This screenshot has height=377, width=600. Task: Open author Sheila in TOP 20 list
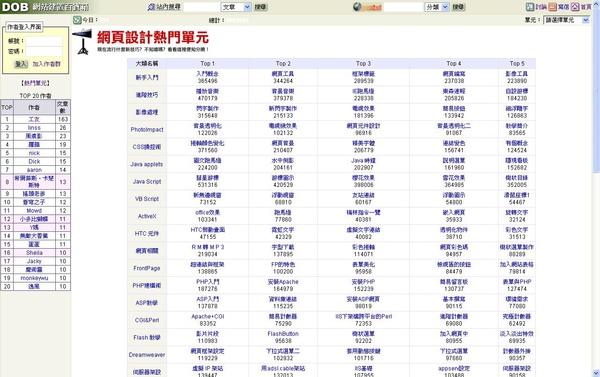click(34, 253)
